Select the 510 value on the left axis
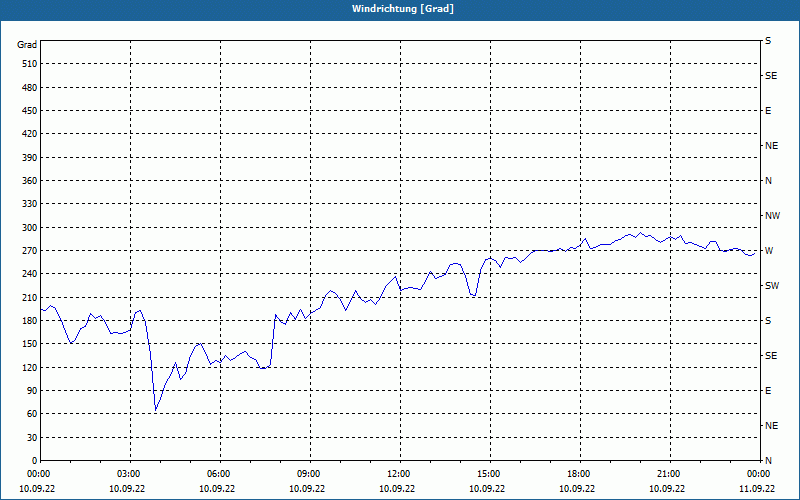Image resolution: width=800 pixels, height=500 pixels. (x=30, y=64)
